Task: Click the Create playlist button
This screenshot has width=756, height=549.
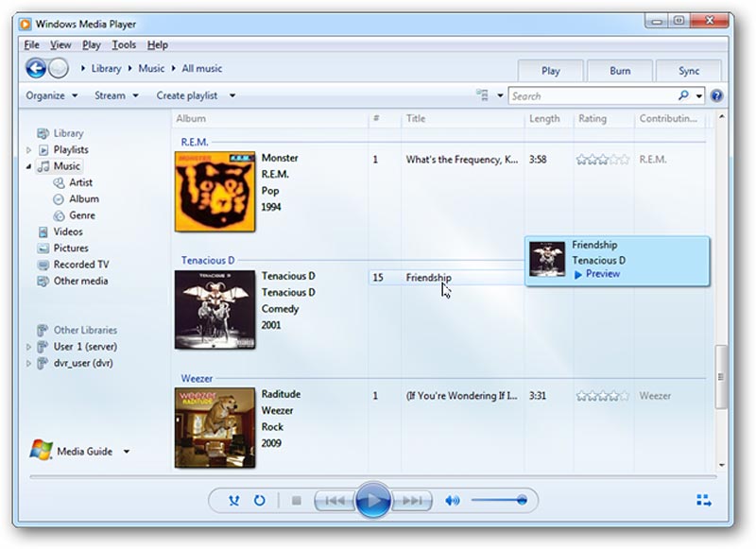Action: pos(186,94)
